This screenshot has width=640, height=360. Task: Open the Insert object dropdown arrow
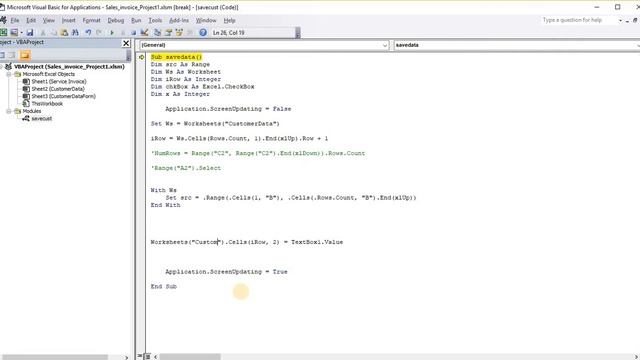click(x=21, y=33)
